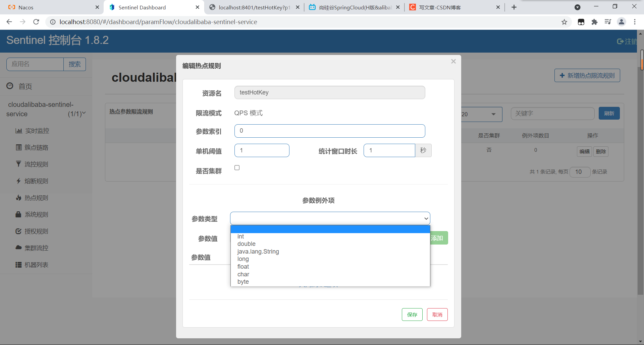
Task: Open 热点规则 in sidebar
Action: click(32, 198)
